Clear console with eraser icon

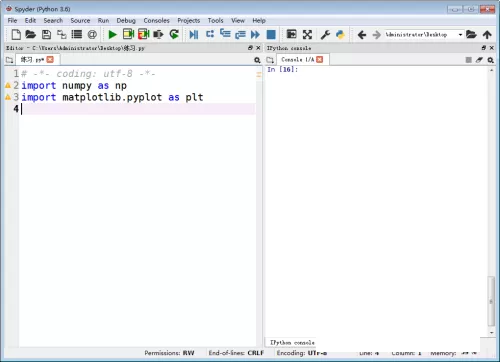tap(479, 60)
